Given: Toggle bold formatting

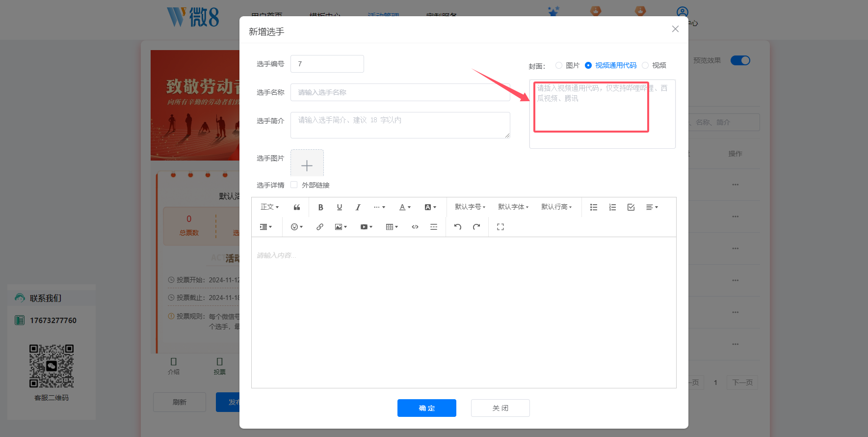Looking at the screenshot, I should tap(320, 207).
